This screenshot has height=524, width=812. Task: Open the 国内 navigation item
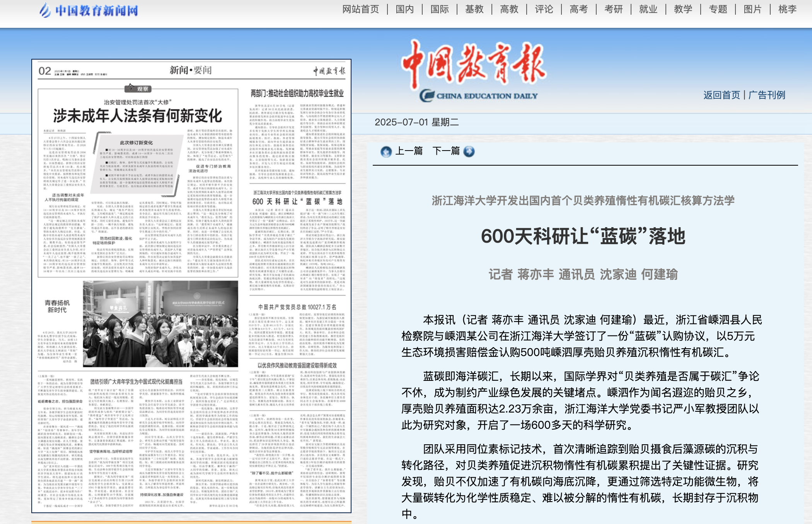pos(405,9)
